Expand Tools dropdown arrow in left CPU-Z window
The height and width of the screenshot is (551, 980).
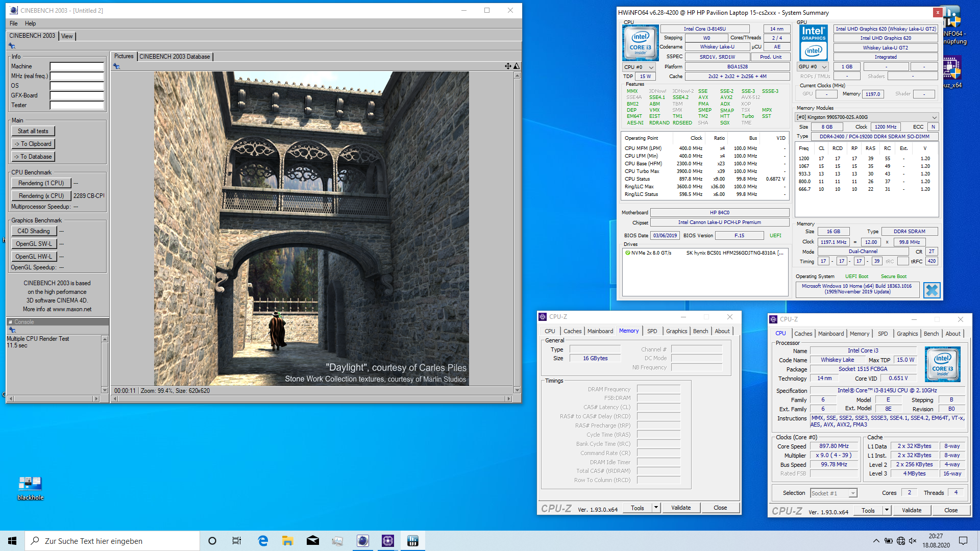pyautogui.click(x=656, y=508)
